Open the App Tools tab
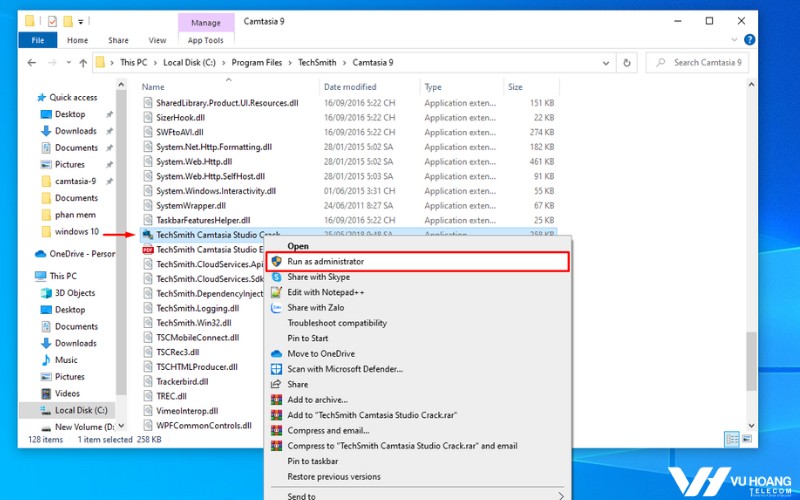 pyautogui.click(x=206, y=40)
